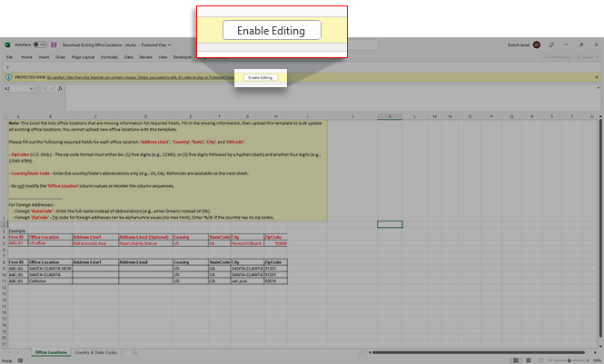The image size is (604, 364).
Task: Expand the Quick Access Toolbar dropdown arrow
Action: [x=7, y=67]
